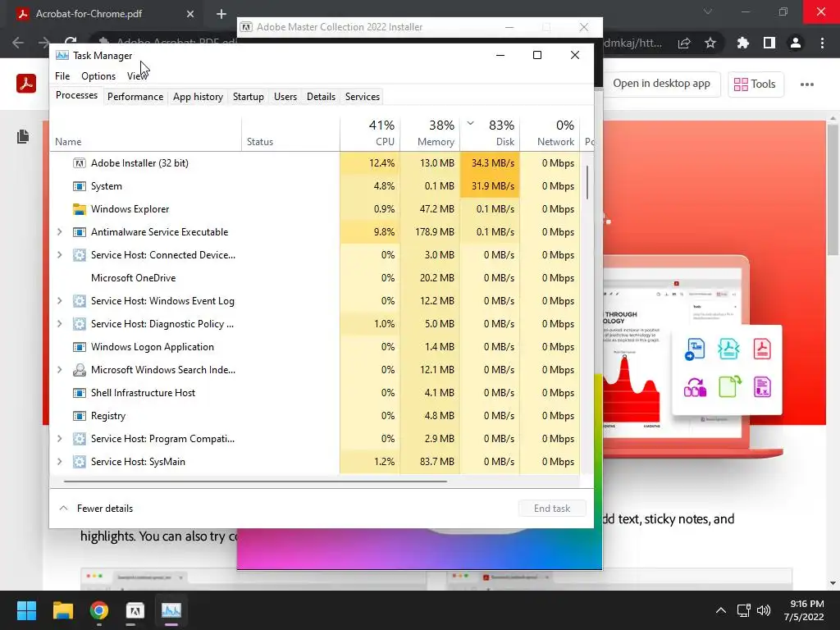Expand Service Host: Connected Device row
Screen dimensions: 840x630
point(59,255)
